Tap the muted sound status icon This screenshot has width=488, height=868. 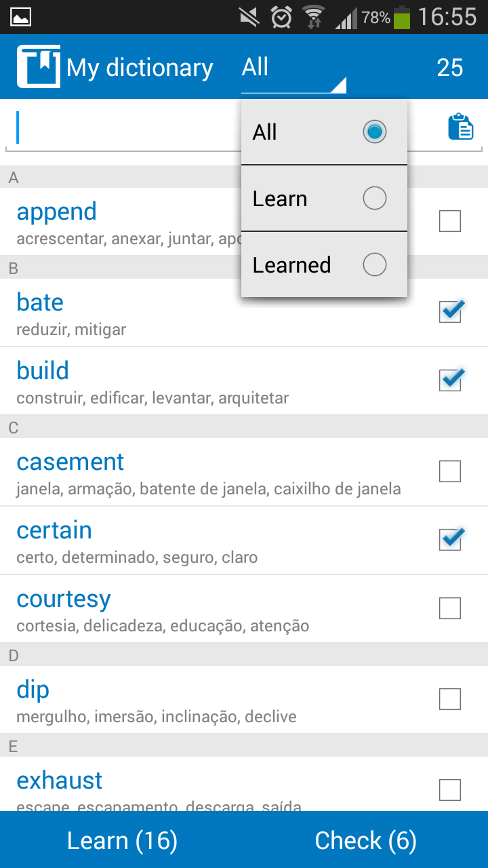coord(251,17)
